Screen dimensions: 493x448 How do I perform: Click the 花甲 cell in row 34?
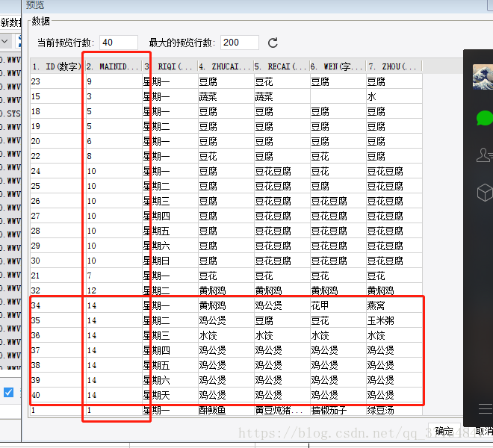click(338, 305)
